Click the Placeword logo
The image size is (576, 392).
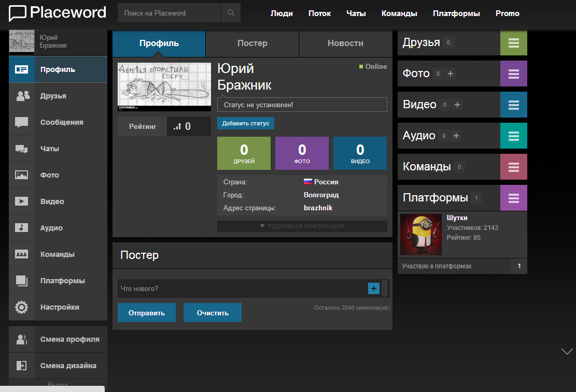tap(58, 13)
